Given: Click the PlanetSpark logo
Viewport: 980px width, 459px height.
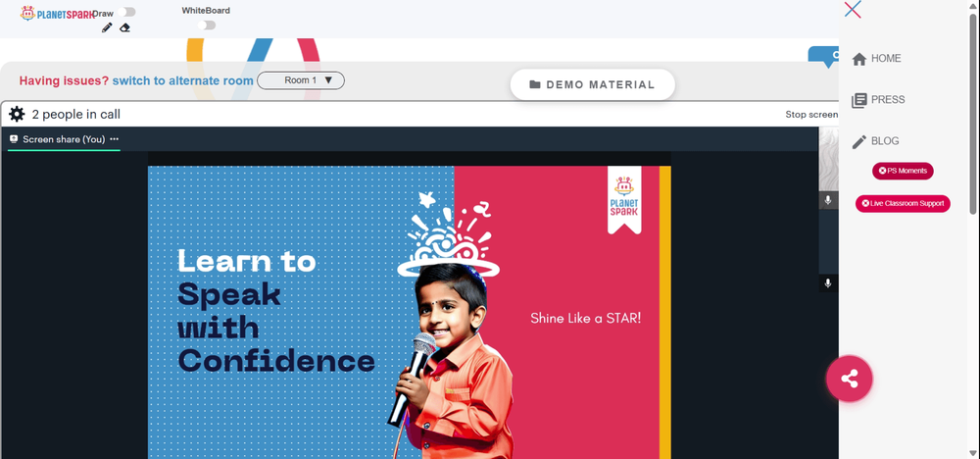Looking at the screenshot, I should coord(56,13).
